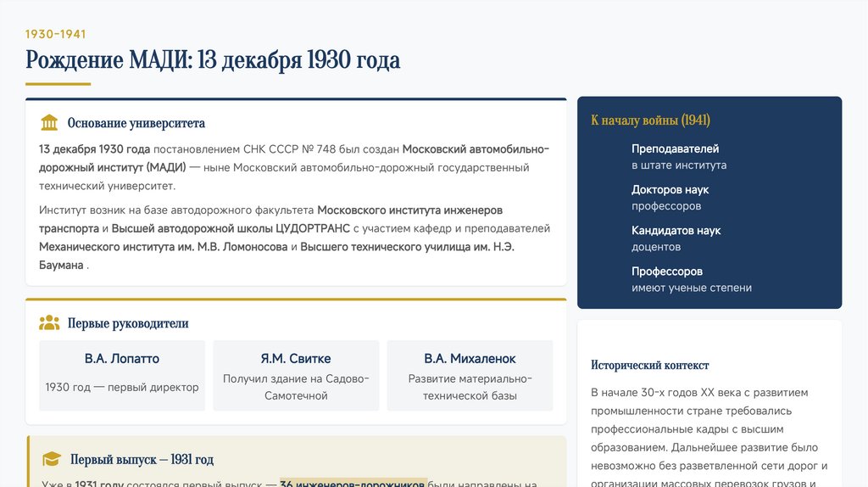Click the К началу войны (1941) title
The height and width of the screenshot is (487, 868).
click(650, 120)
